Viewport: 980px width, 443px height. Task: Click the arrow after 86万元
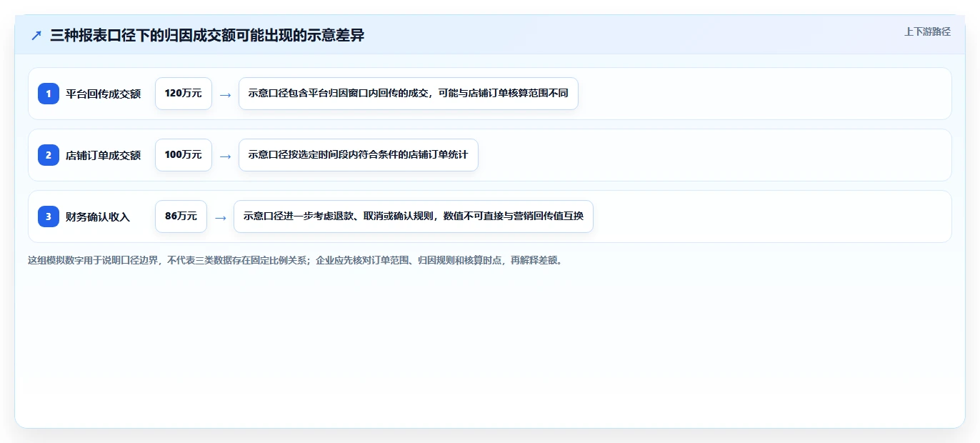coord(221,217)
